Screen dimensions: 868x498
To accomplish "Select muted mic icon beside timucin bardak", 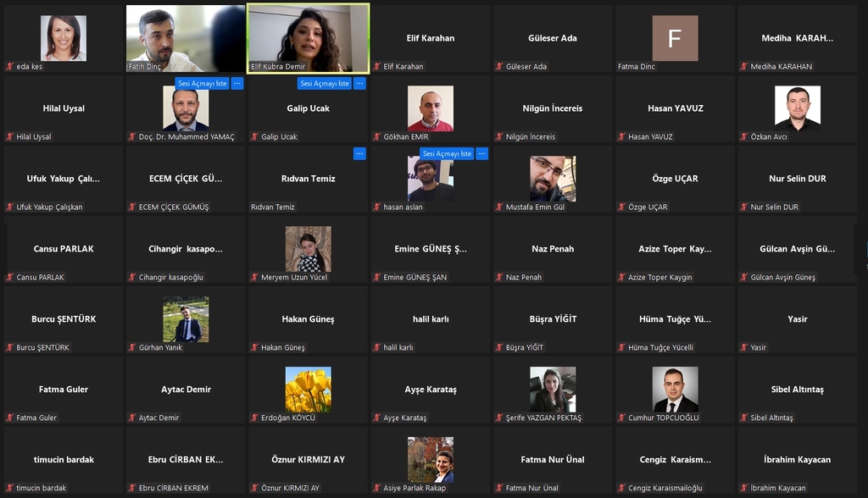I will [x=10, y=488].
